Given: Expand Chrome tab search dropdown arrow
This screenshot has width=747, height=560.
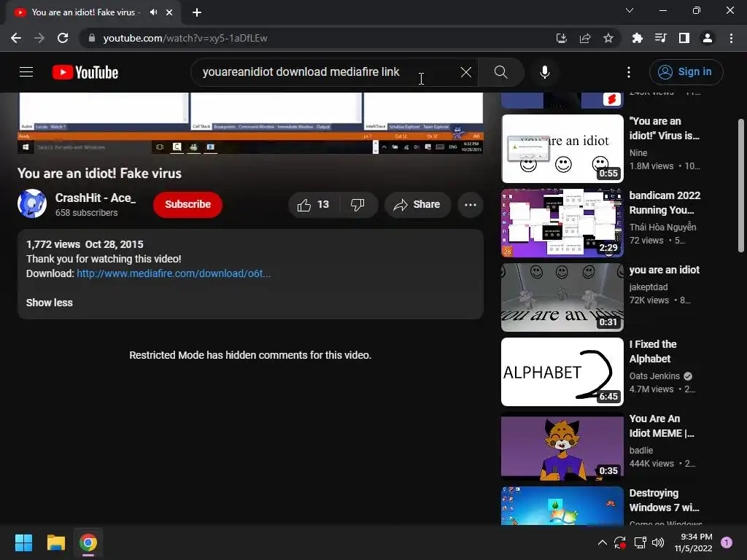Looking at the screenshot, I should pos(630,10).
